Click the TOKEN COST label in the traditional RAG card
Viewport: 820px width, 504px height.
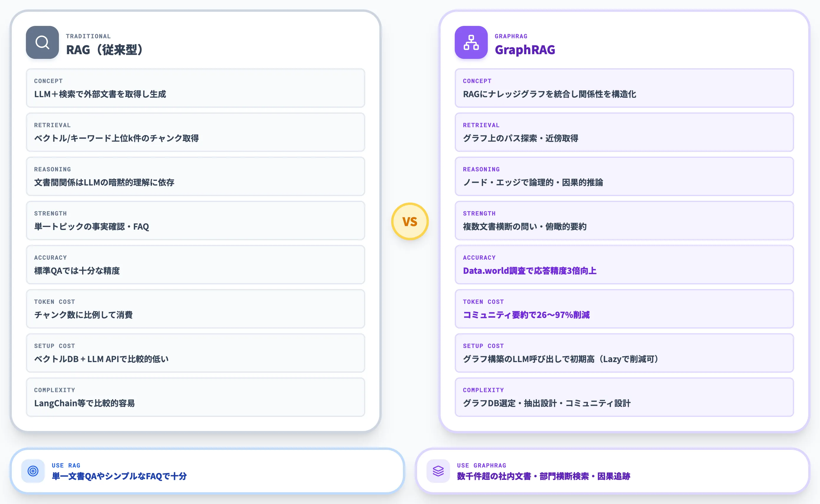click(x=54, y=302)
